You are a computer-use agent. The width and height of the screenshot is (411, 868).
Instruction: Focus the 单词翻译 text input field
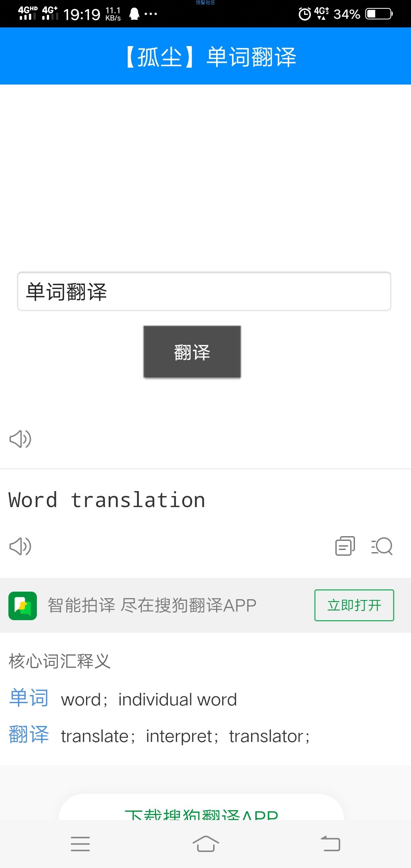point(204,292)
